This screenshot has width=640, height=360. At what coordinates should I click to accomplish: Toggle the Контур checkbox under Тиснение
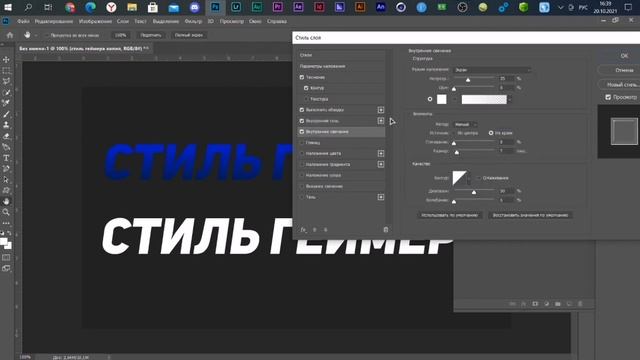[x=306, y=88]
